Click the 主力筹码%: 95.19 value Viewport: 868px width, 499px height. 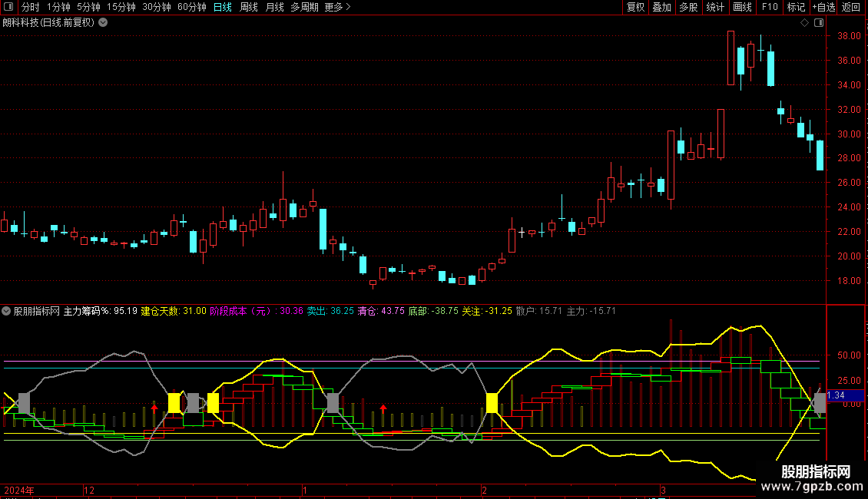click(x=100, y=311)
